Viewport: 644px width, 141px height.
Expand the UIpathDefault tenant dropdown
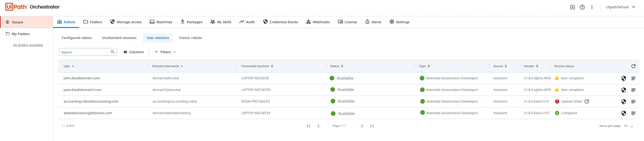pos(620,7)
